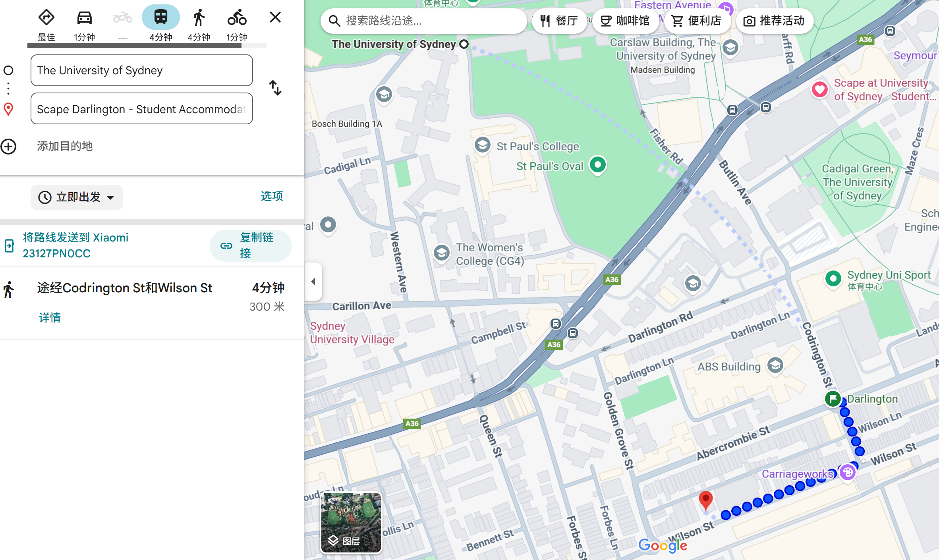Open the depart now time dropdown

[77, 197]
